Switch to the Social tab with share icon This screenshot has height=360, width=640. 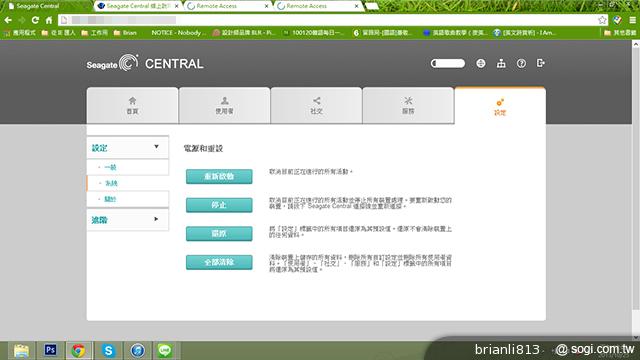[x=316, y=105]
